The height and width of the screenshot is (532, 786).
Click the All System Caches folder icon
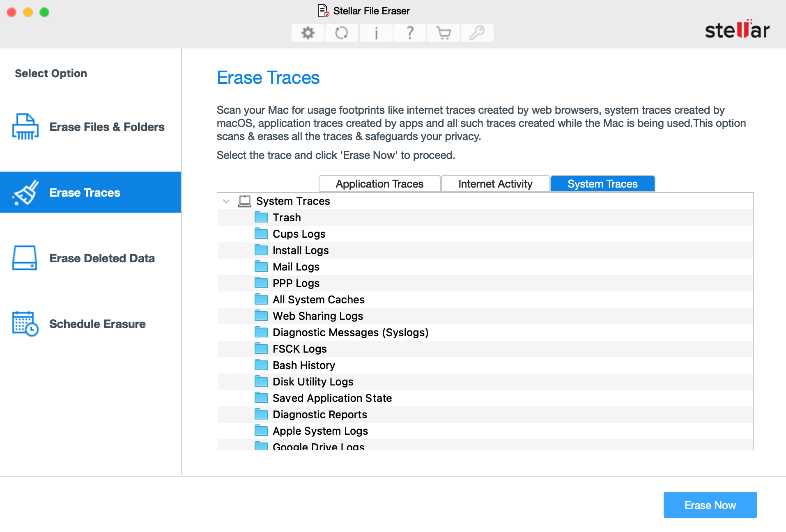tap(261, 299)
